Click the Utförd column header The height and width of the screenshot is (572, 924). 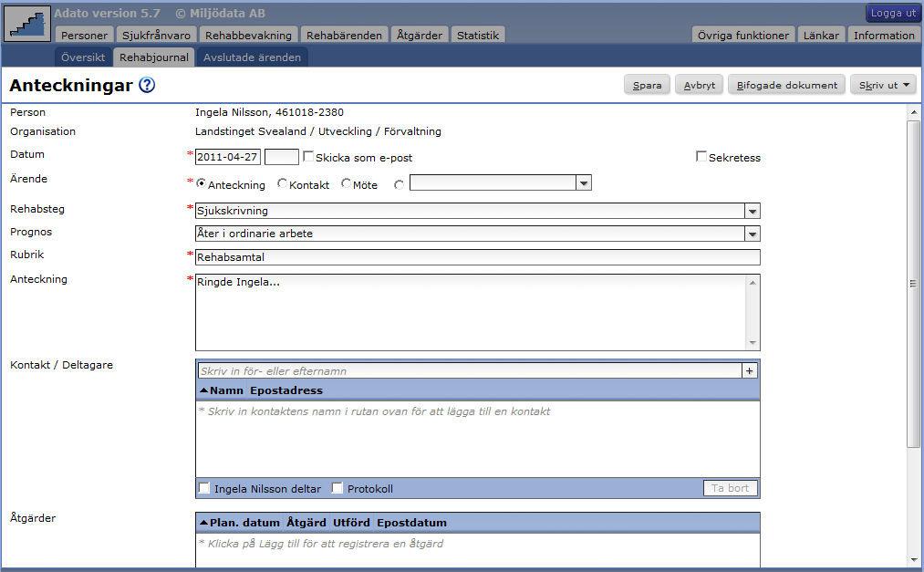[351, 523]
